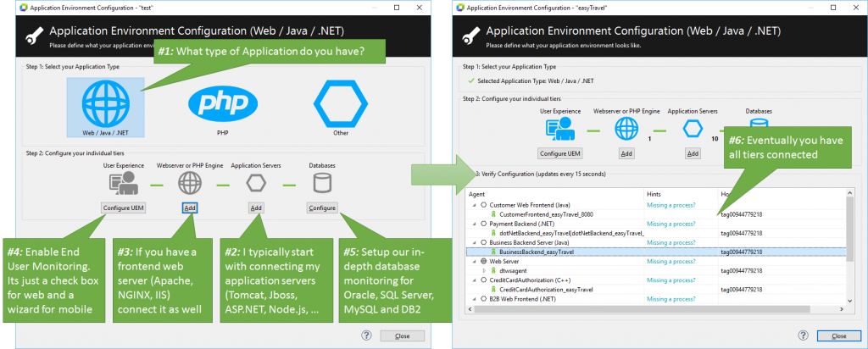Collapse the Payment Backend (.NET) group
Screen dimensions: 868x349
(474, 224)
